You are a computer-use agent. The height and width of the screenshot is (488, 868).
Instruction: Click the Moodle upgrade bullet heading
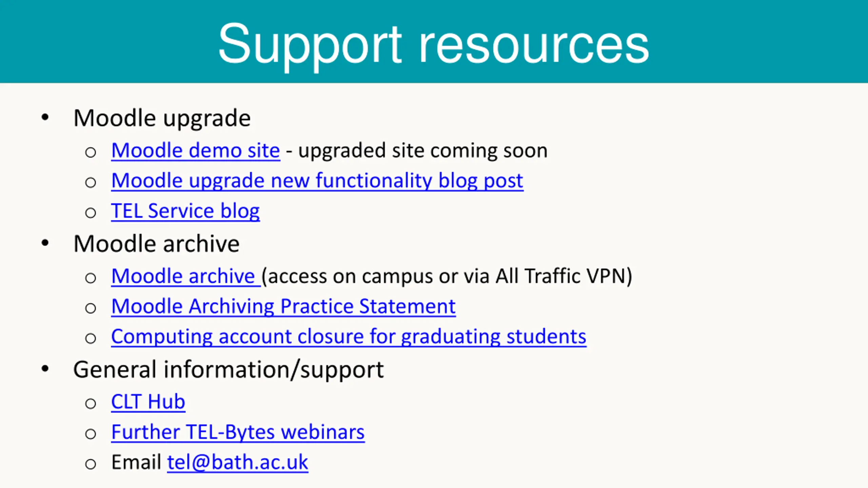pos(162,118)
